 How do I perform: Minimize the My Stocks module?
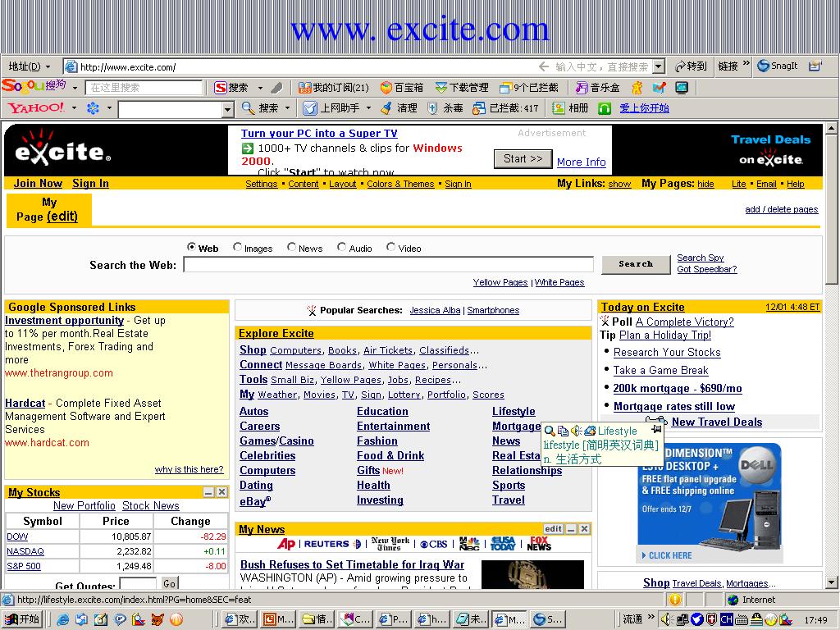click(x=208, y=492)
